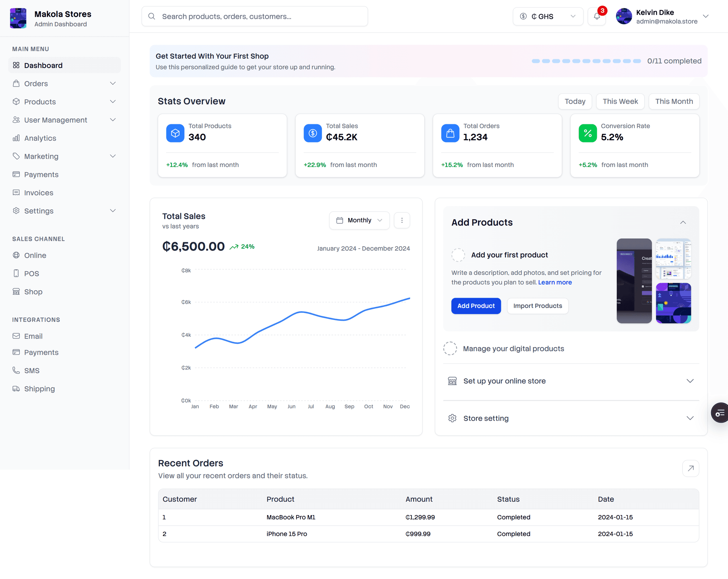
Task: Open Analytics in the sidebar
Action: (x=64, y=138)
